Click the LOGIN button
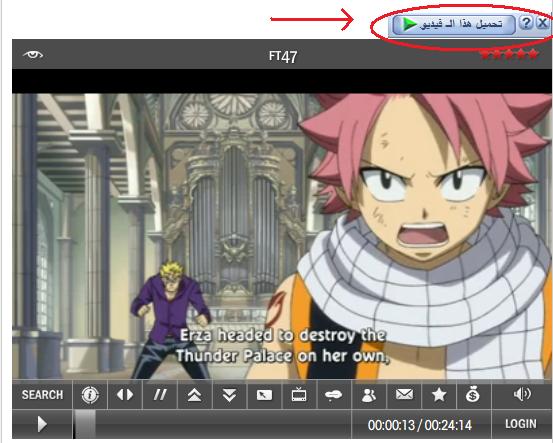The image size is (553, 443). (x=521, y=424)
